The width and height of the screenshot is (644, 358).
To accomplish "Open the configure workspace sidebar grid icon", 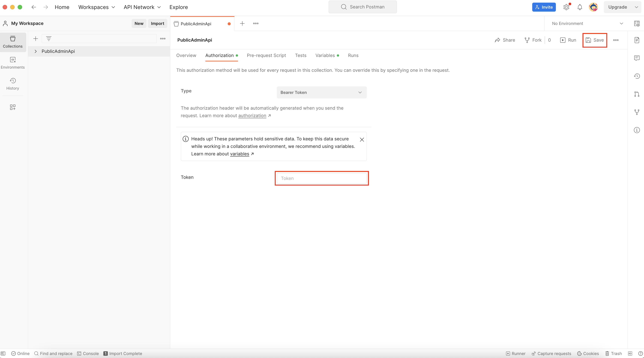I will [13, 107].
